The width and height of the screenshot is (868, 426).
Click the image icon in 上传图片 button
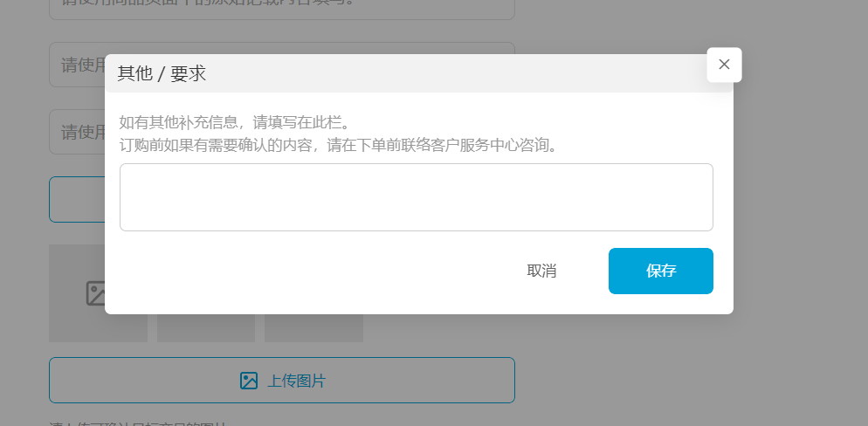[249, 381]
